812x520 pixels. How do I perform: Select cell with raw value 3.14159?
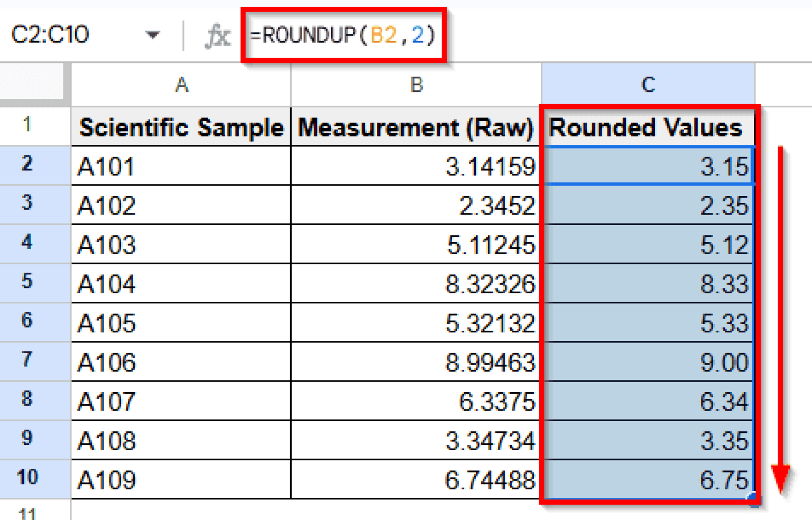pos(416,166)
